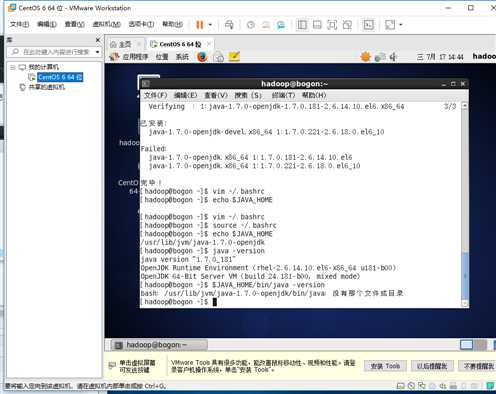This screenshot has height=394, width=496.
Task: Open the 文件(F) menu in VMware menu bar
Action: 19,24
